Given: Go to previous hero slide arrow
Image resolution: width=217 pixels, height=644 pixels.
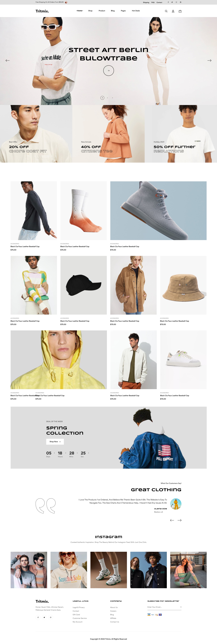Looking at the screenshot, I should pyautogui.click(x=7, y=61).
